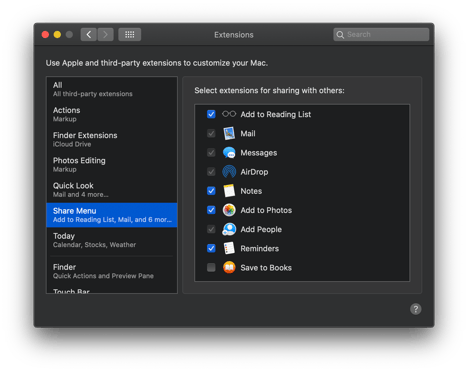Screen dimensions: 468x372
Task: Click the Messages bubble icon
Action: (229, 153)
